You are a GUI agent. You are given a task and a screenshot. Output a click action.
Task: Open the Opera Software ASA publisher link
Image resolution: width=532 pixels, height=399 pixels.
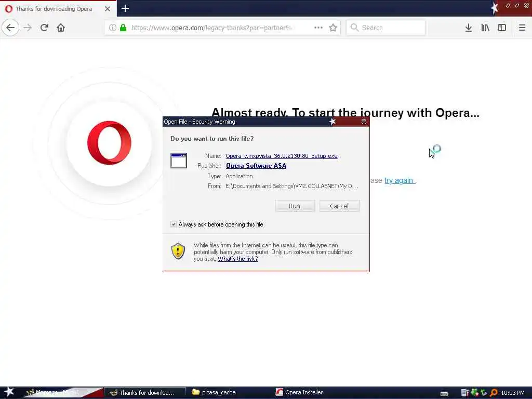[256, 166]
